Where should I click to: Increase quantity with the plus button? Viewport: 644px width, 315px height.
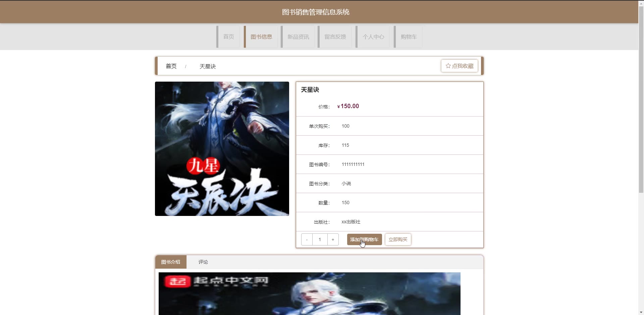point(333,239)
